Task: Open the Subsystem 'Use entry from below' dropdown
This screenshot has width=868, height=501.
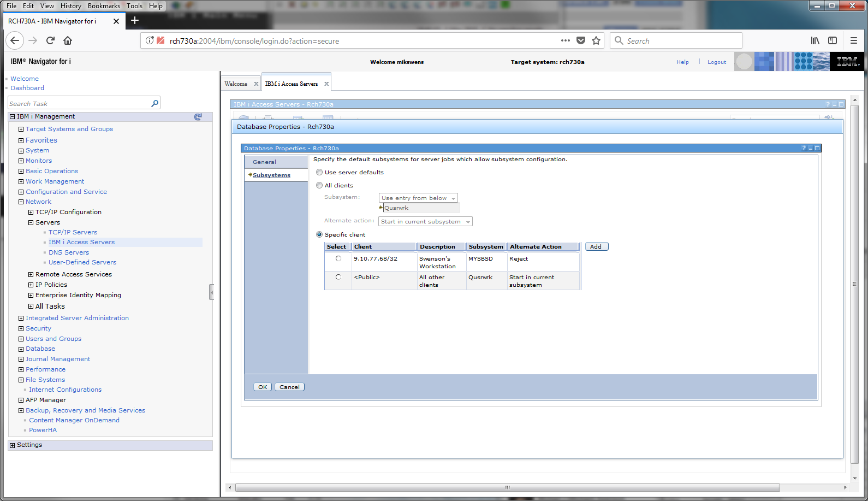Action: coord(418,198)
